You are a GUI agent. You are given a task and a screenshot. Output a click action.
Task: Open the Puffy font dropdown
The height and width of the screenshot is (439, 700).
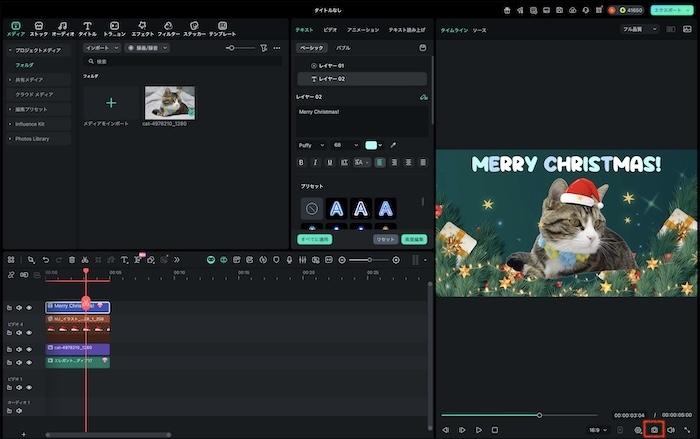310,145
